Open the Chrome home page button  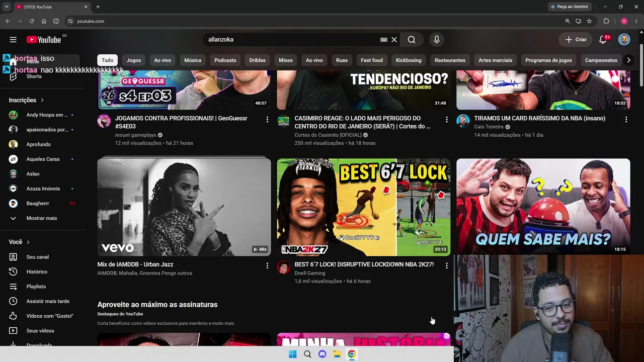[44, 21]
